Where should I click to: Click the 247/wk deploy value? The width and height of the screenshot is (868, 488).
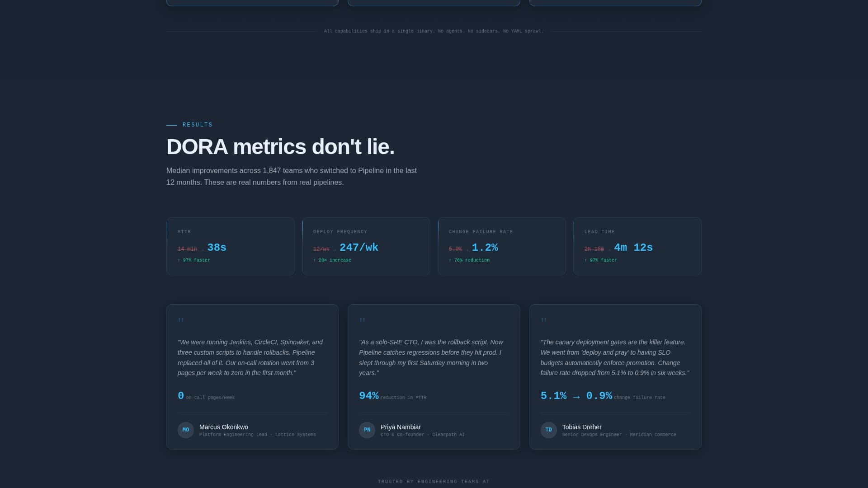(359, 248)
